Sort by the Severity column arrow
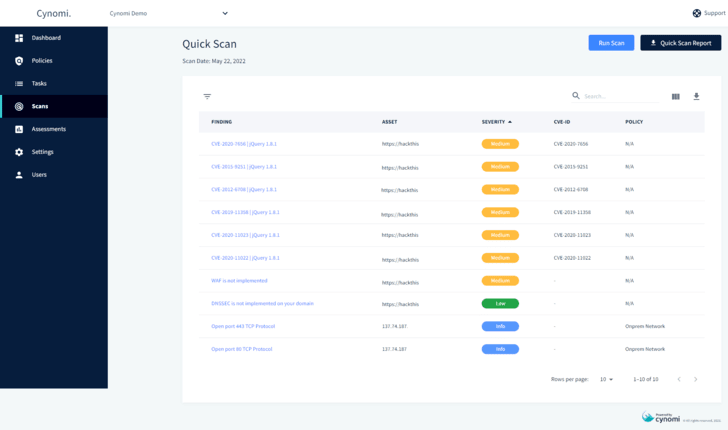 coord(510,122)
